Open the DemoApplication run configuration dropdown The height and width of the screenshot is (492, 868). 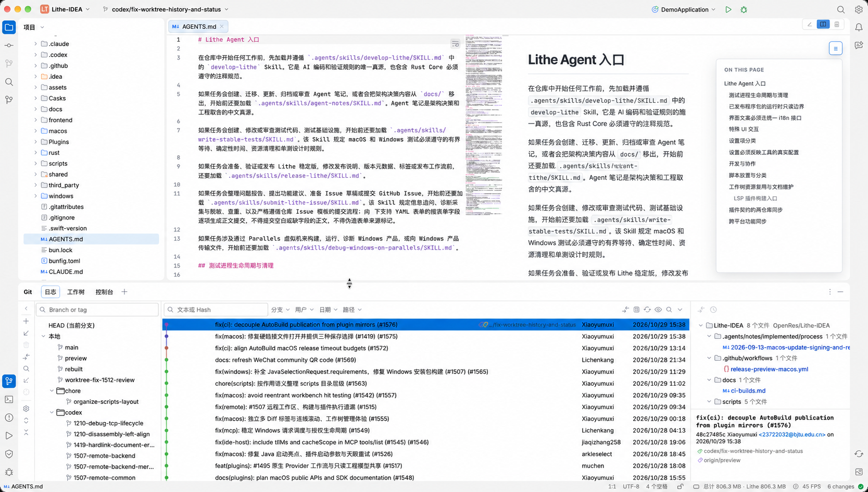click(x=684, y=9)
